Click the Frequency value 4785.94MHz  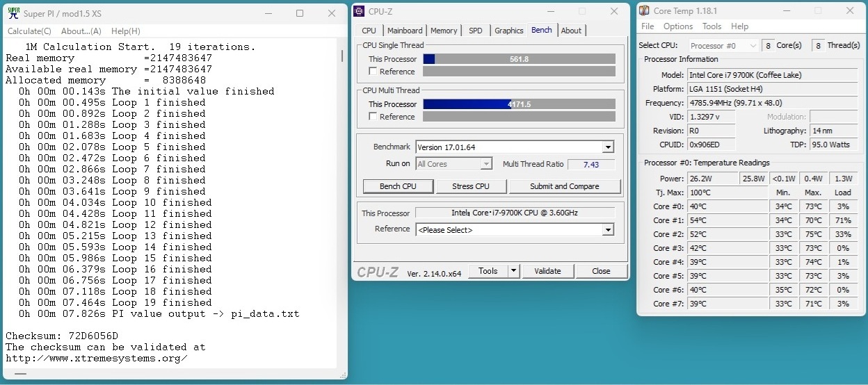click(x=772, y=103)
